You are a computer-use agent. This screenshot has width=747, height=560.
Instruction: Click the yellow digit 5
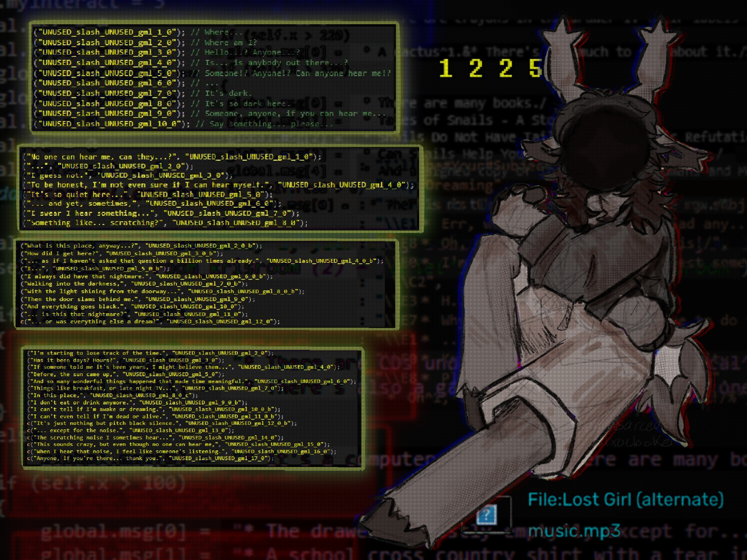click(535, 68)
